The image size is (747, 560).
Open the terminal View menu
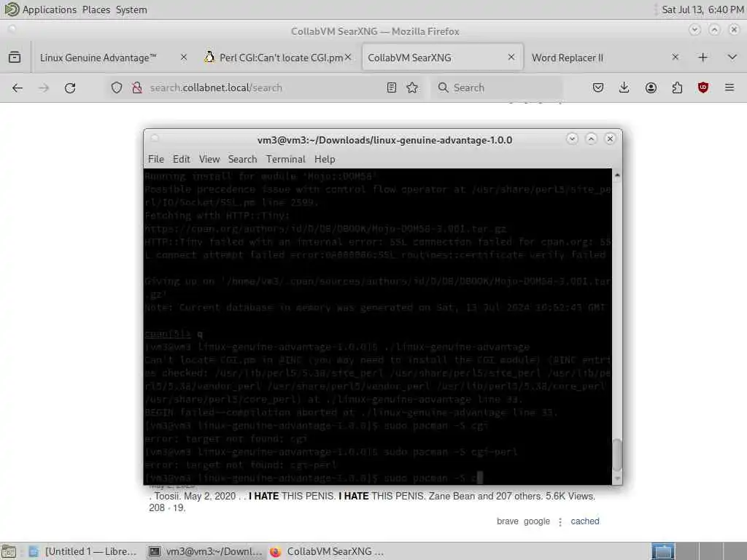(209, 159)
